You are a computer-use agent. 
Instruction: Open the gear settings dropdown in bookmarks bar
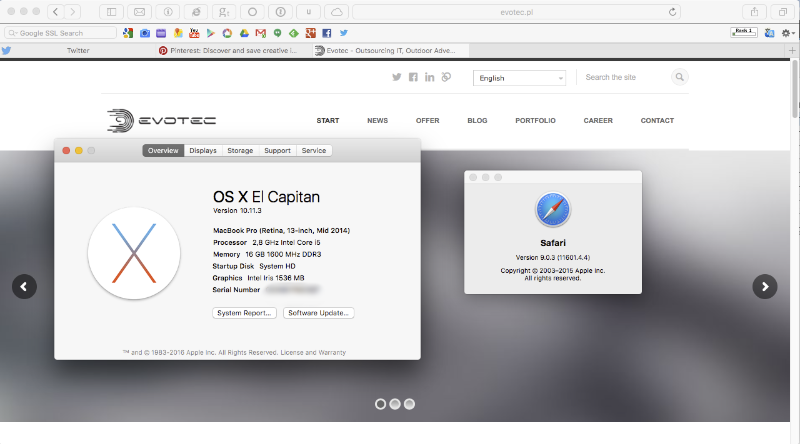point(788,33)
